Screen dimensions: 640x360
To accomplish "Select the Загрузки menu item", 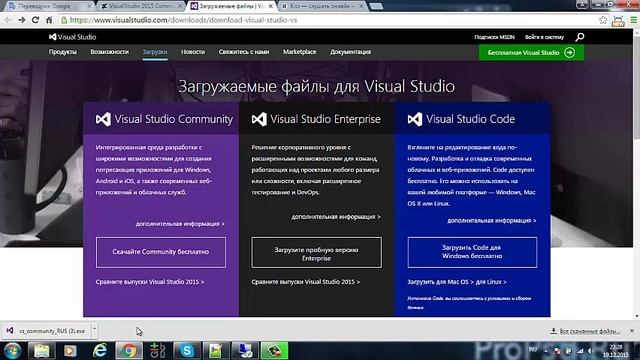I will point(155,52).
